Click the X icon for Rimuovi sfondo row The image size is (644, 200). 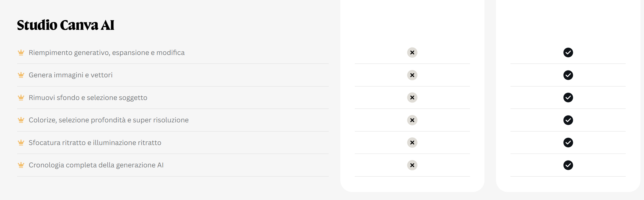tap(412, 98)
